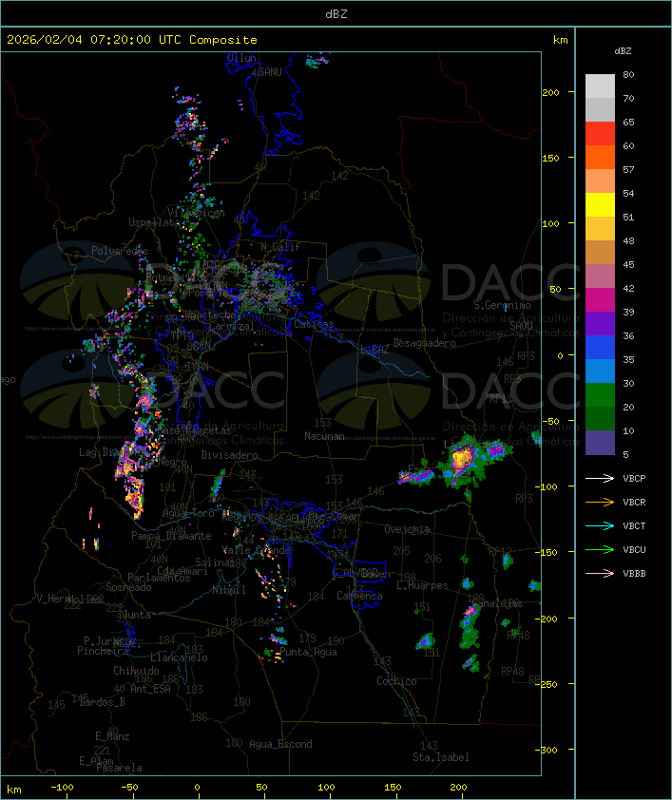
Task: Click the VBCT legend label
Action: point(634,525)
